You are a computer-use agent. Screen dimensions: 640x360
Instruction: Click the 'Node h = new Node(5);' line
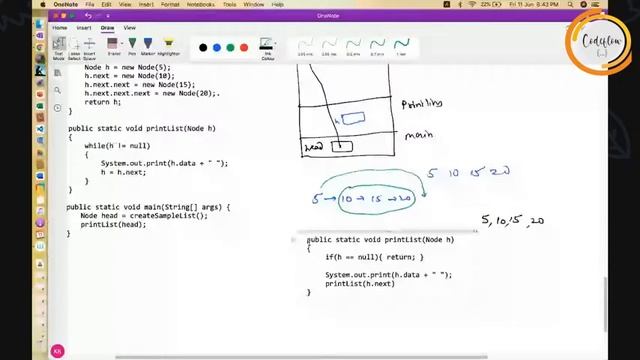click(127, 67)
